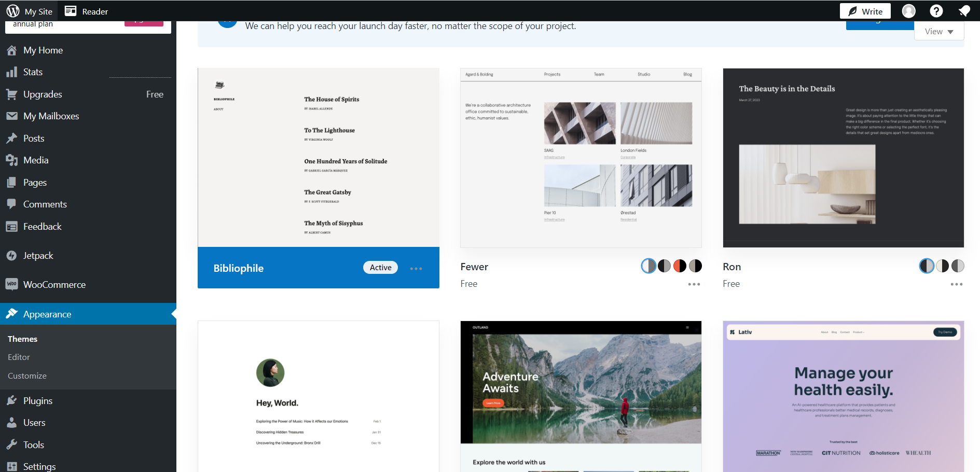
Task: Navigate to Pages menu item
Action: (35, 183)
